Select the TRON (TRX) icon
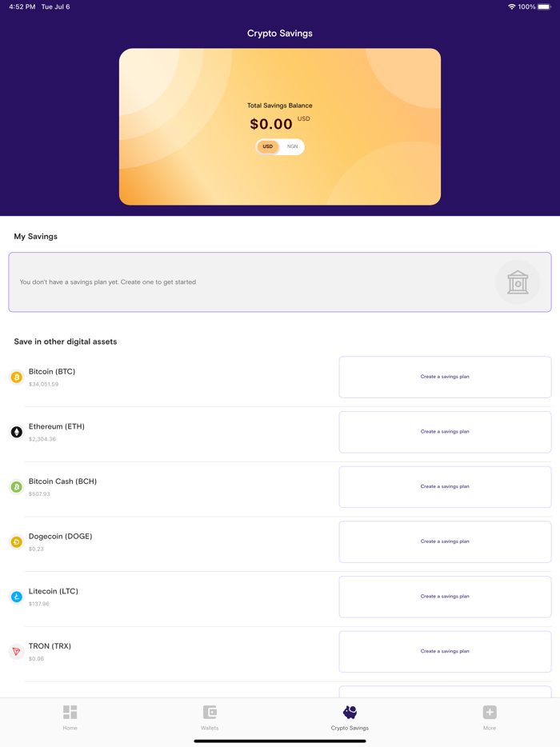This screenshot has height=747, width=560. click(x=15, y=652)
